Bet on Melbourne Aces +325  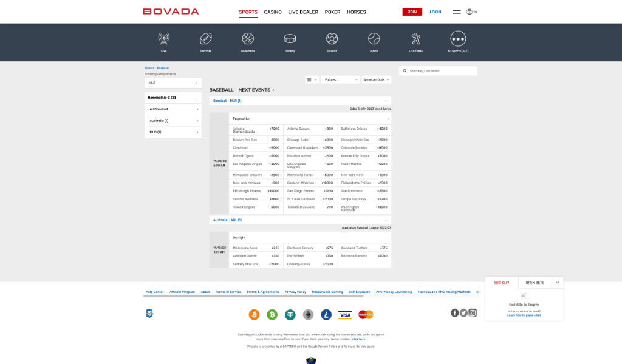click(256, 248)
